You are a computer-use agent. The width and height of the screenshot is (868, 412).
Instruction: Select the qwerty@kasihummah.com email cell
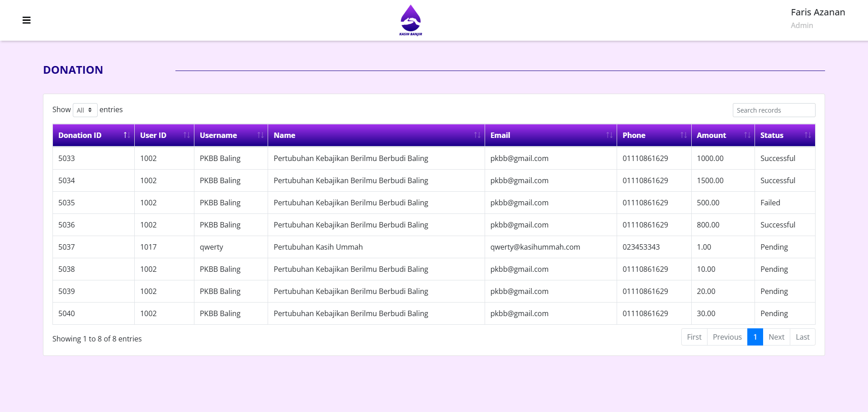pos(535,247)
